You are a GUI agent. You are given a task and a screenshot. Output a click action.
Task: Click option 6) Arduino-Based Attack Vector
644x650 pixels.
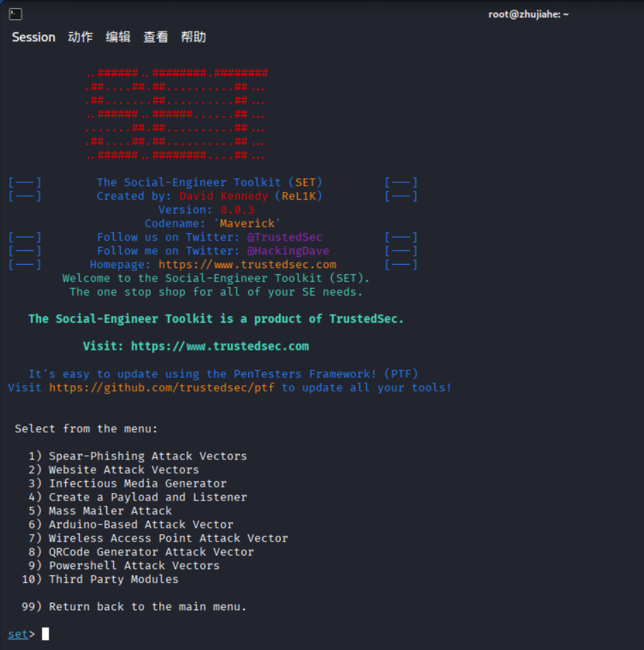point(130,525)
